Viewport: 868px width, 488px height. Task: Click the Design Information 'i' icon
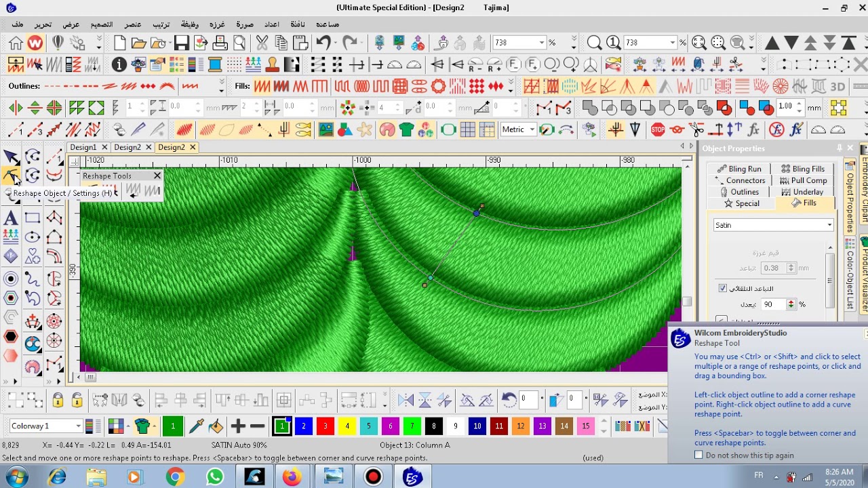click(119, 65)
